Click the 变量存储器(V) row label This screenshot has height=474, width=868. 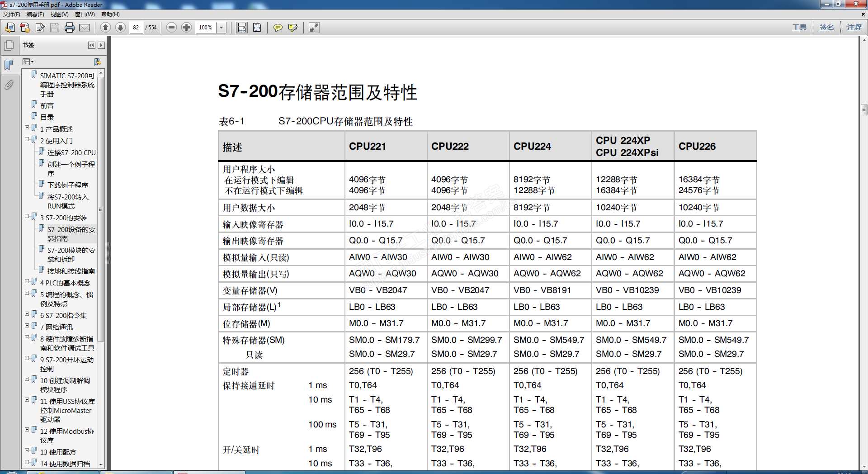pos(250,291)
